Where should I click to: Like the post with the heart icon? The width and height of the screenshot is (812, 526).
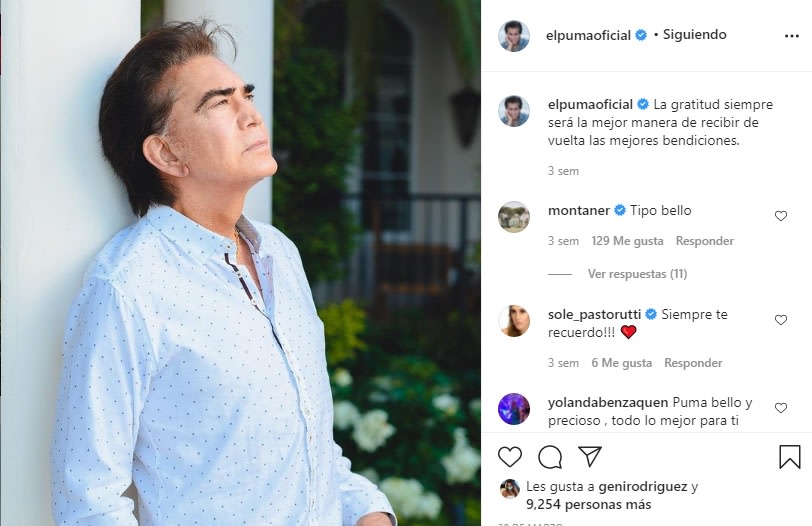coord(510,457)
